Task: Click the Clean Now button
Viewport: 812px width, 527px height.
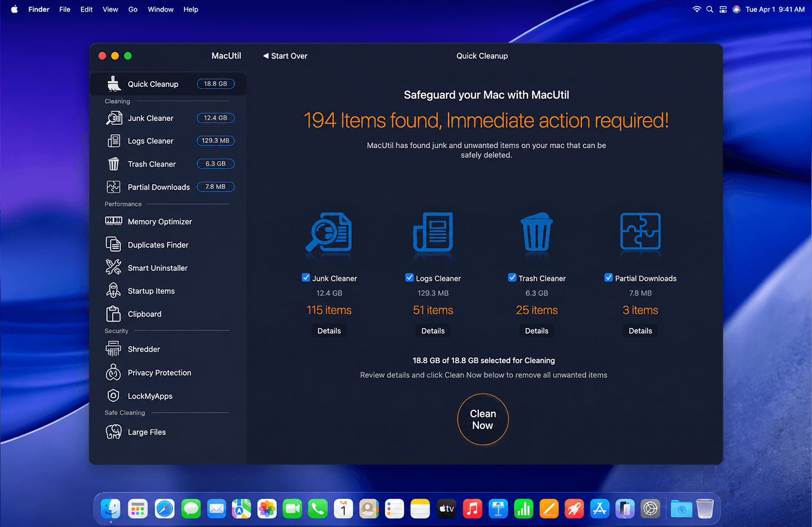Action: (483, 419)
